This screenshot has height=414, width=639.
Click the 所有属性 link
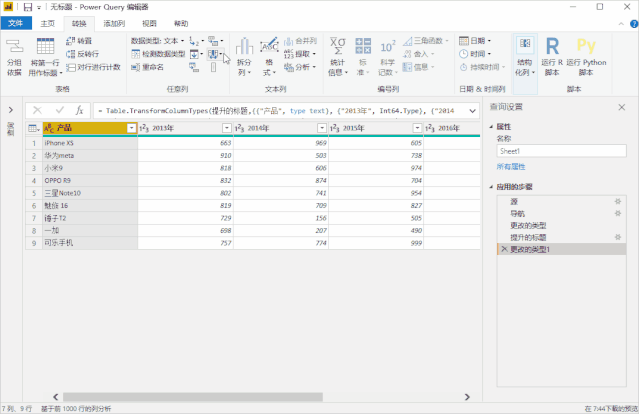tap(511, 167)
